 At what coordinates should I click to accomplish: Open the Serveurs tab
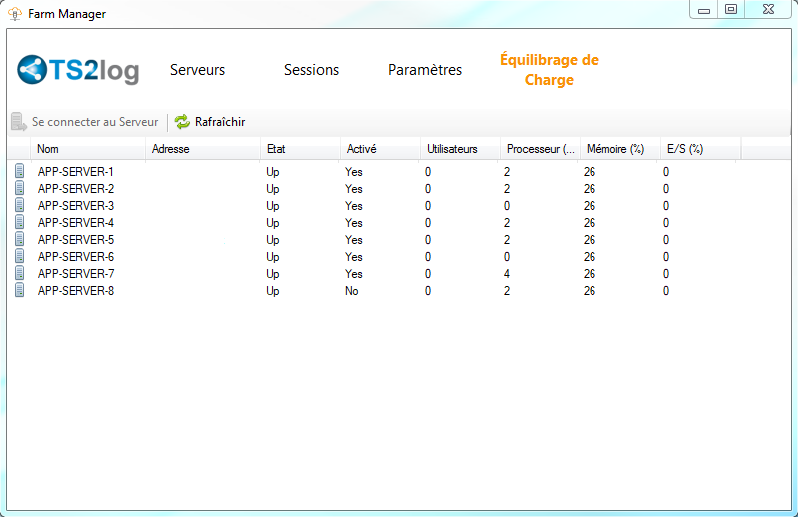click(197, 70)
